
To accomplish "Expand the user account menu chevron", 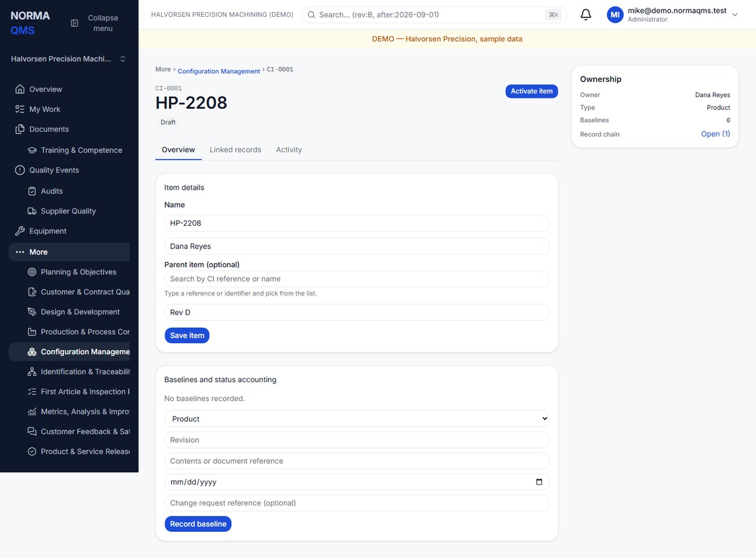I will [x=735, y=15].
